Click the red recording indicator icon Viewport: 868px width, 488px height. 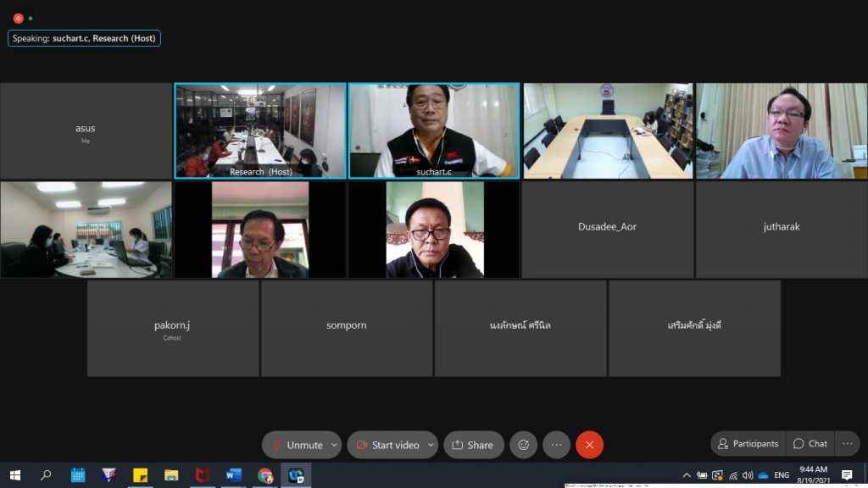click(18, 18)
